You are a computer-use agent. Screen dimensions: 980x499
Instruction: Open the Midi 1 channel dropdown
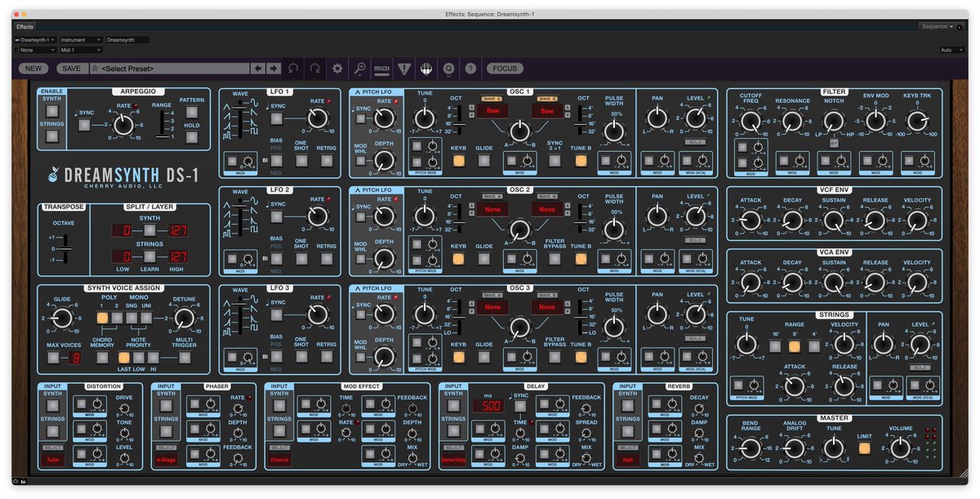coord(81,50)
